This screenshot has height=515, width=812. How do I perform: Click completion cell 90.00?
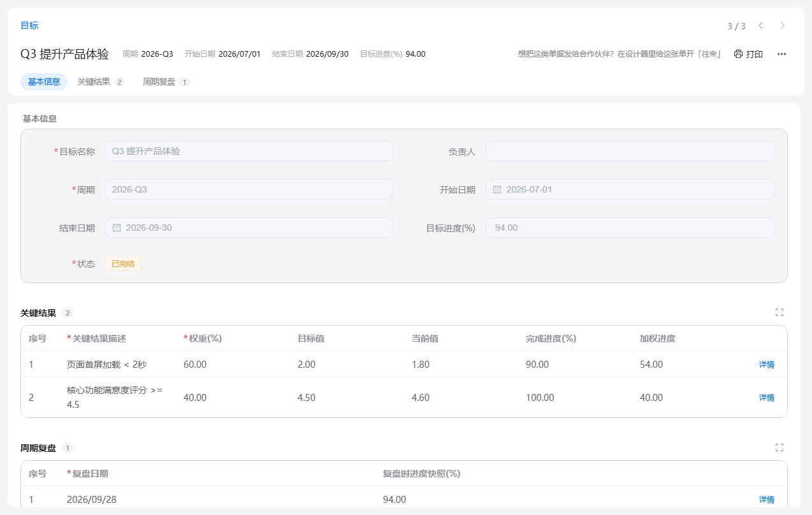[537, 365]
